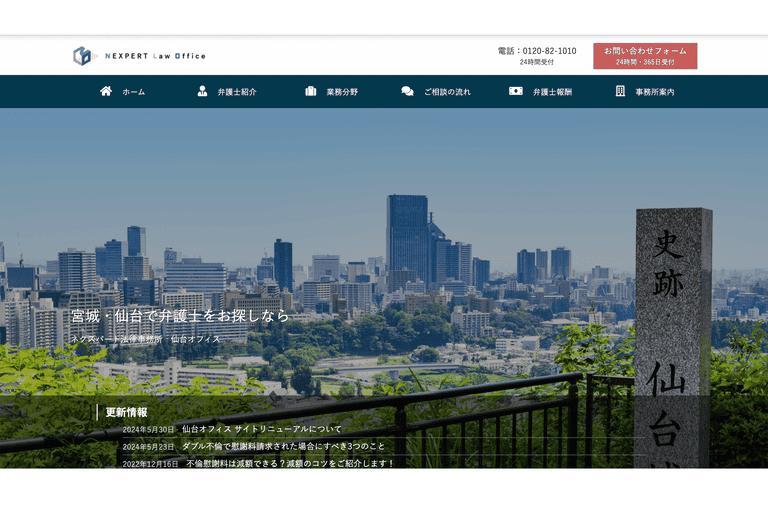Open the 業務分野 menu item
This screenshot has height=512, width=768.
point(342,92)
